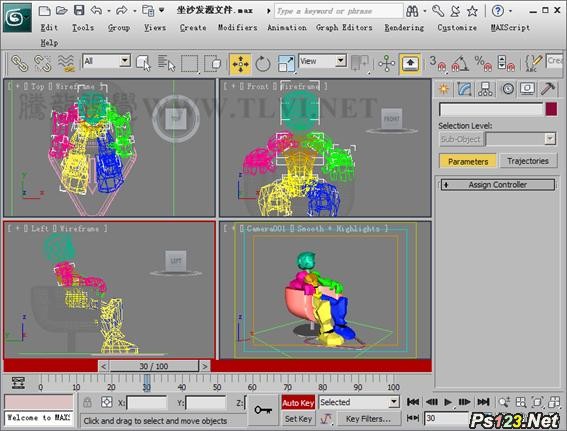Screen dimensions: 567x431
Task: Select the Link tool in main toolbar
Action: (19, 63)
